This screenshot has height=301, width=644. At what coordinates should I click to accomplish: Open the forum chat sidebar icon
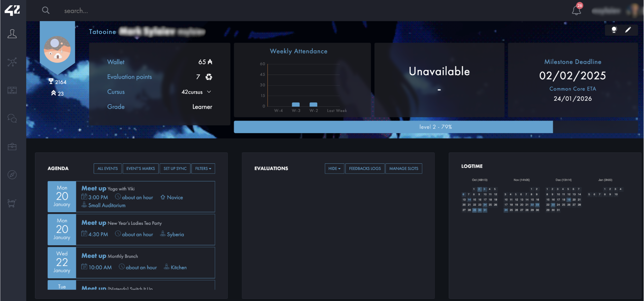pyautogui.click(x=12, y=118)
